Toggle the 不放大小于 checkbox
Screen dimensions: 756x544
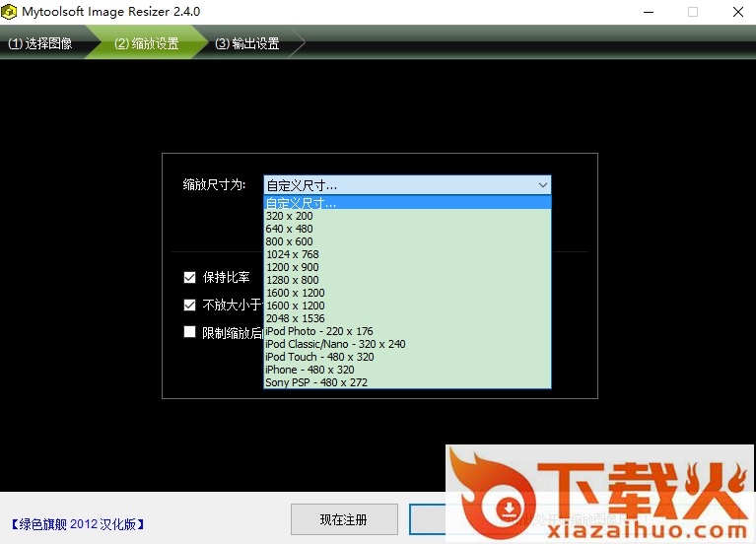[189, 305]
